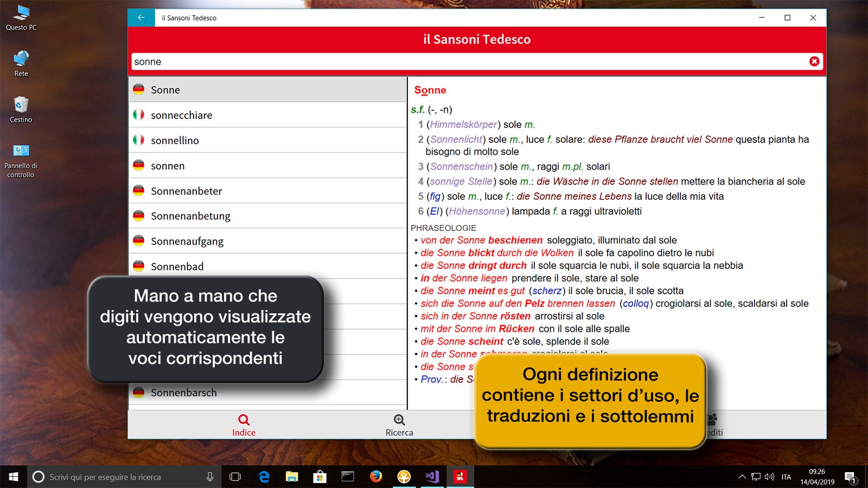Viewport: 868px width, 488px height.
Task: Follow the 'sonnige Stelle' cross-reference
Action: click(461, 182)
